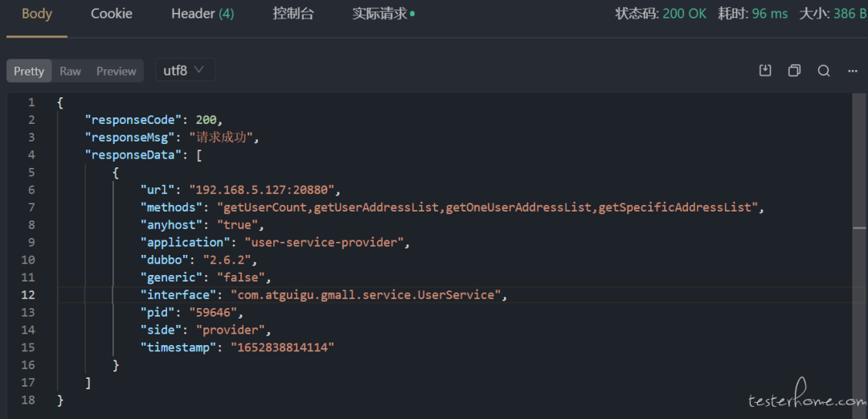
Task: Click the methods string starting with getUserCount
Action: click(492, 207)
